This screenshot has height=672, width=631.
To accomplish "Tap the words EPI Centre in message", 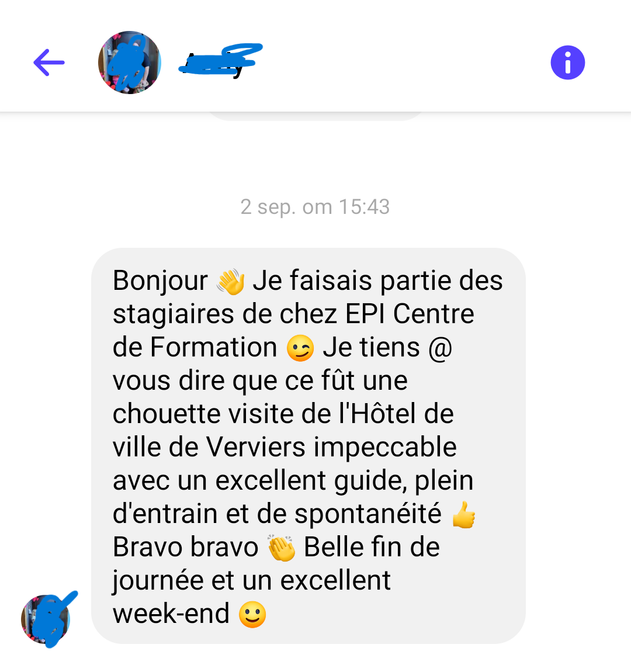I will [x=410, y=314].
